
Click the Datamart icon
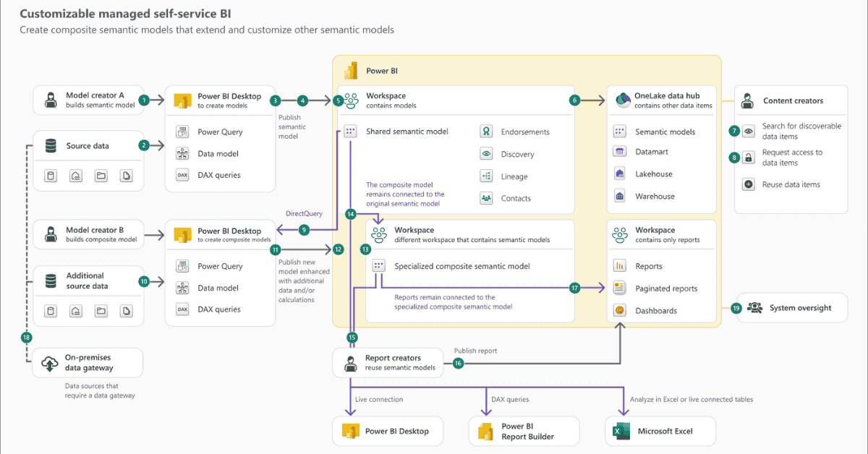pyautogui.click(x=621, y=151)
